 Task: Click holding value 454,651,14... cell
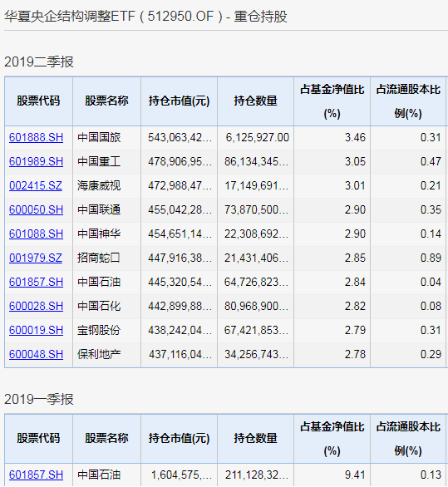180,234
